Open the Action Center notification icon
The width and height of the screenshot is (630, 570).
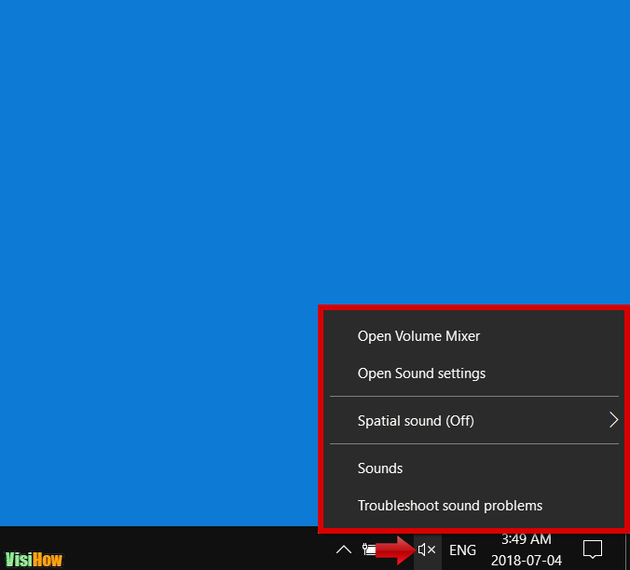coord(592,549)
